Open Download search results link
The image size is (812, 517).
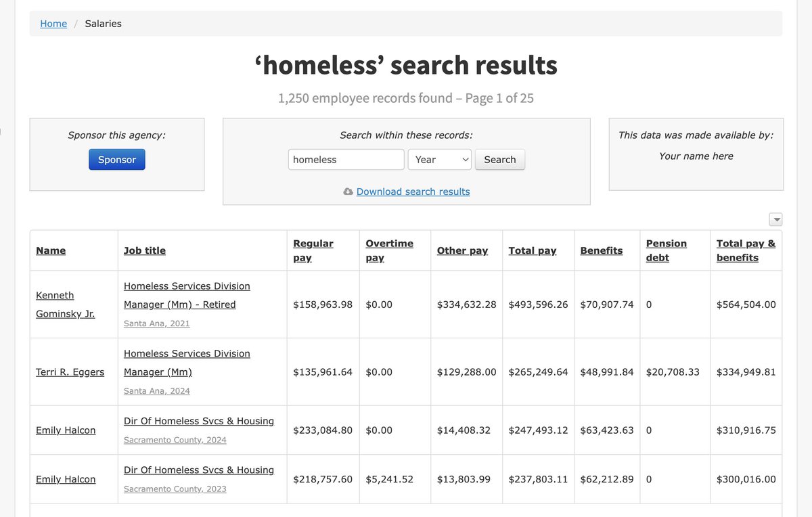413,192
